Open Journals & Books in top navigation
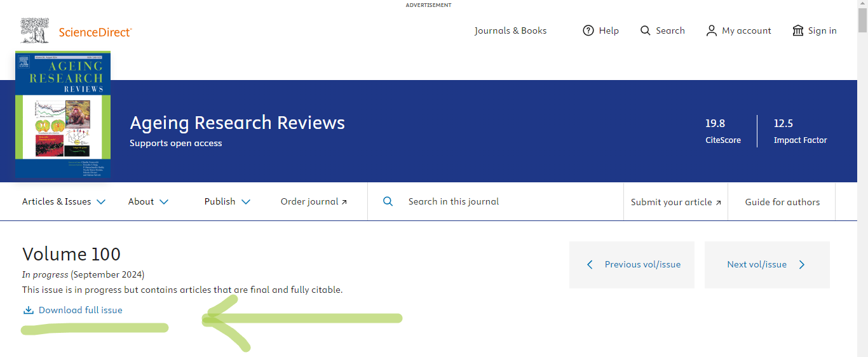 (510, 30)
